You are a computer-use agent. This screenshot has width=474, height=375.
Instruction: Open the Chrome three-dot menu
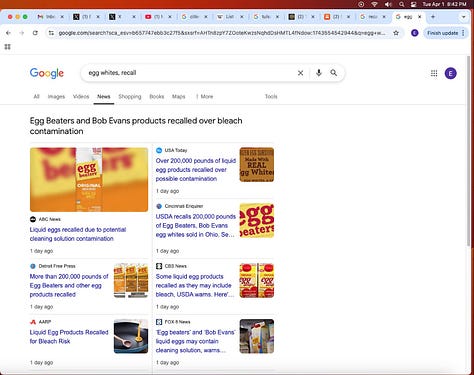tap(463, 33)
